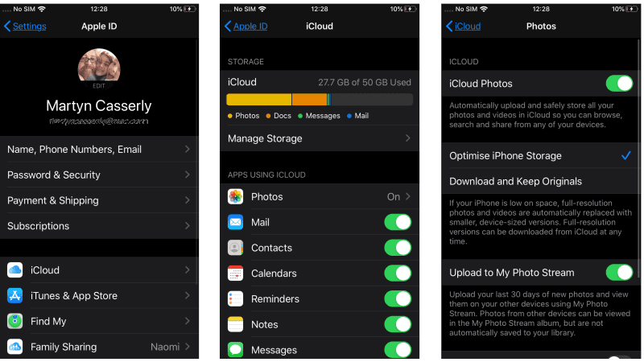
Task: Tap the yellow Photos legend dot
Action: click(x=230, y=116)
